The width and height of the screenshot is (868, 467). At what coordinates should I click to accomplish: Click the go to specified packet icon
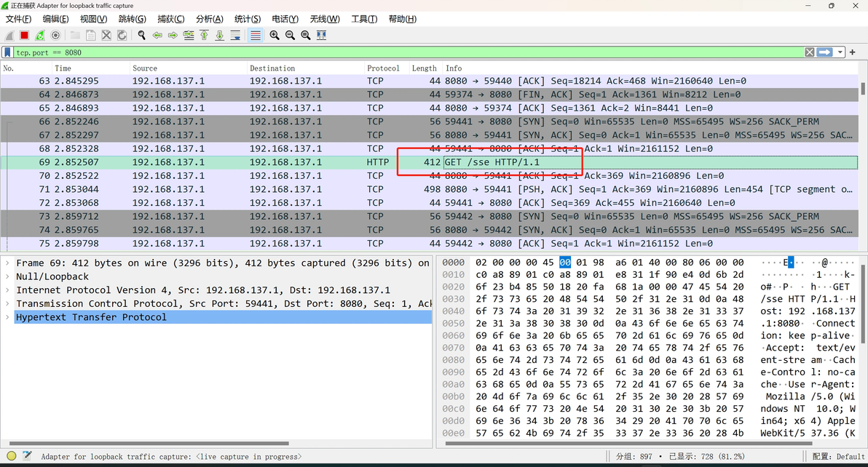pyautogui.click(x=189, y=36)
